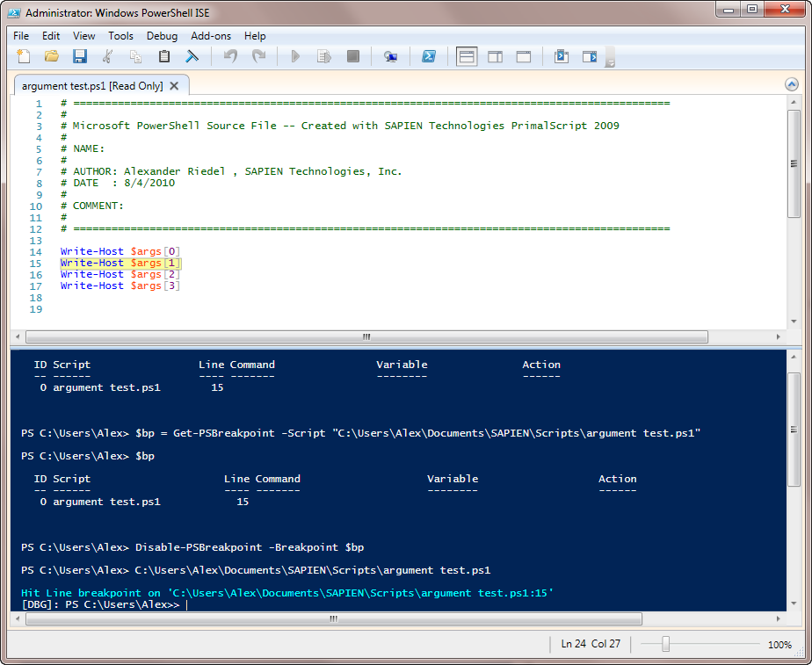
Task: Open the Edit menu
Action: [51, 36]
